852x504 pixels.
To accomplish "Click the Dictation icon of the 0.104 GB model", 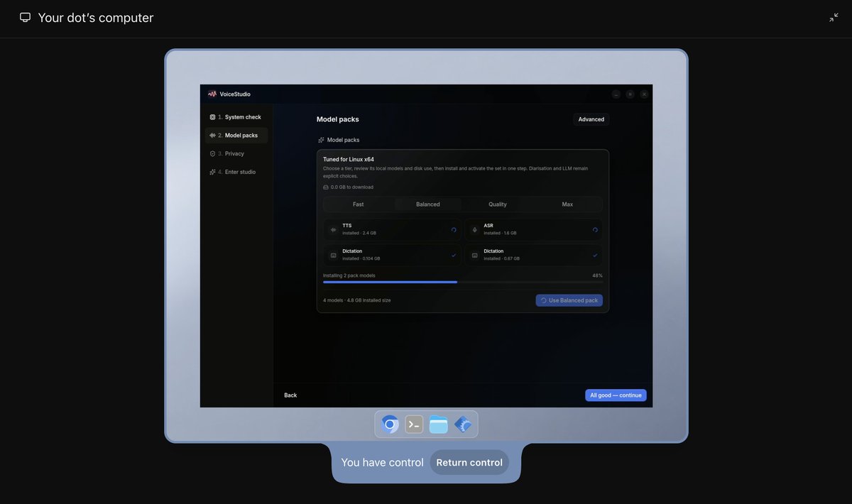I will (333, 256).
